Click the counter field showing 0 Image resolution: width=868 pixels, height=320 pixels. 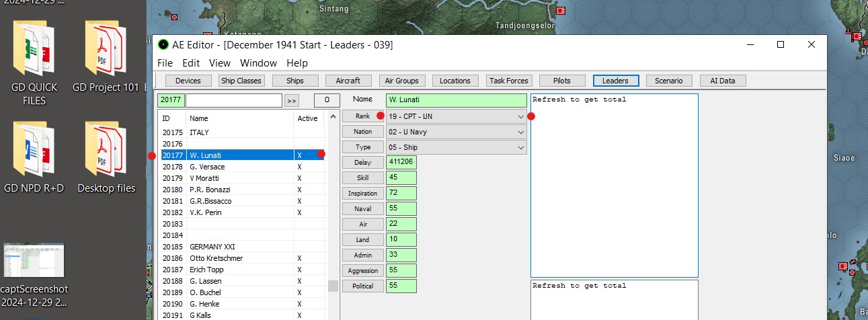(x=326, y=101)
